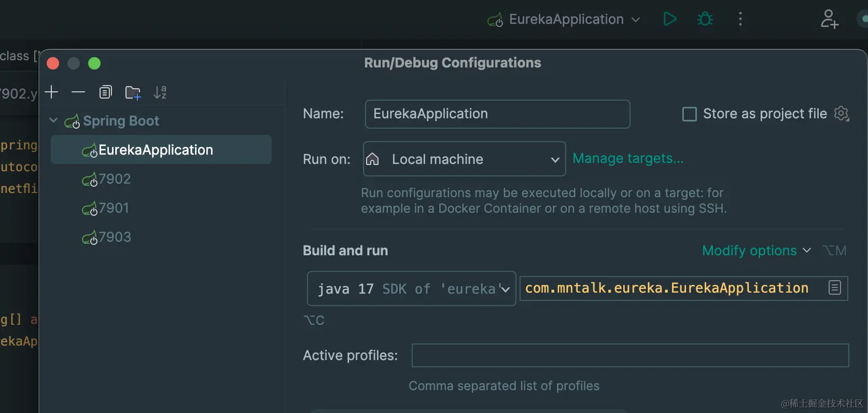Viewport: 868px width, 413px height.
Task: Click the Copy Configuration icon
Action: click(106, 92)
